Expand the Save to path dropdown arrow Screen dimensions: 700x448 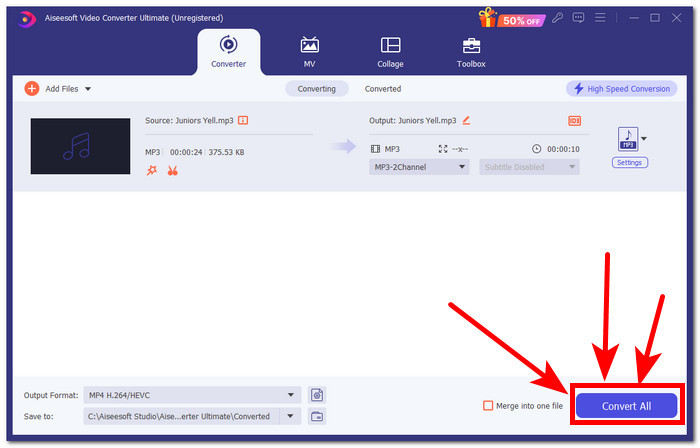pos(290,416)
